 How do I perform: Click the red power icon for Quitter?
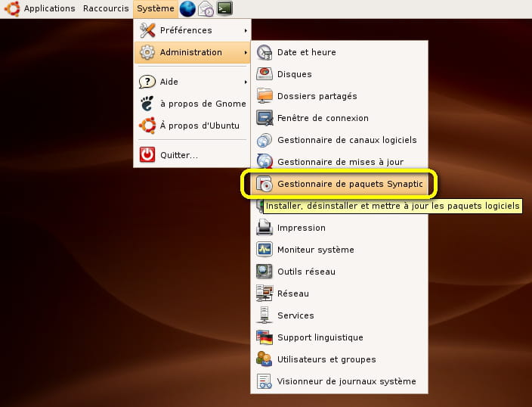pyautogui.click(x=147, y=155)
